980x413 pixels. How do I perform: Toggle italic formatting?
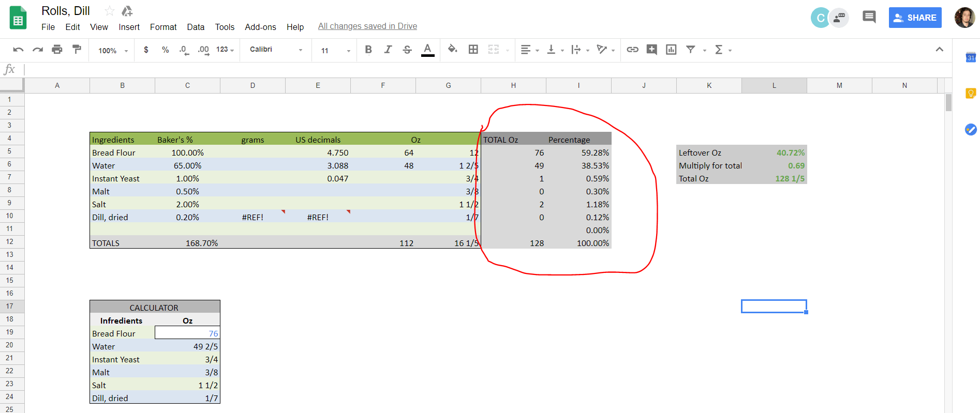pyautogui.click(x=388, y=50)
